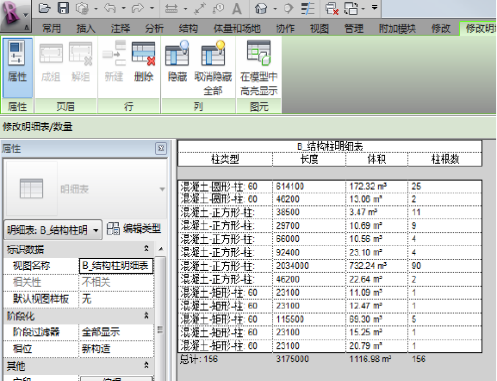Click the Section view circle icon

click(288, 8)
